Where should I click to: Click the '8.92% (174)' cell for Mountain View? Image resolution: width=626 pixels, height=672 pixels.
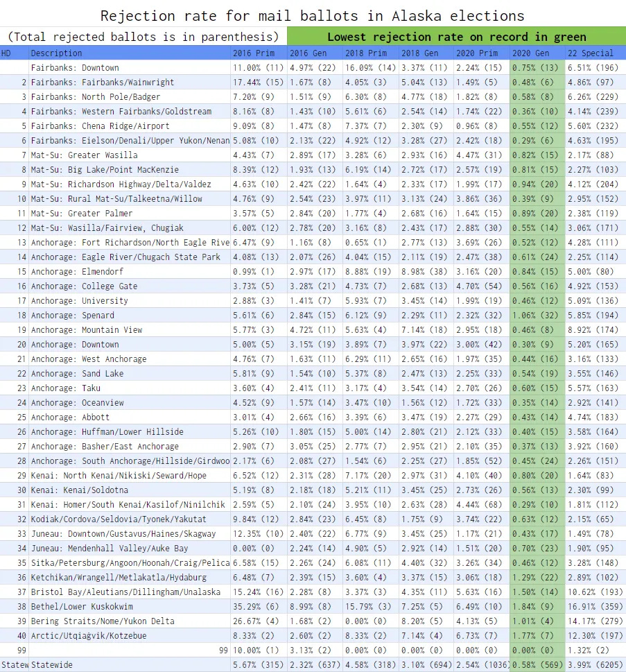click(x=595, y=330)
